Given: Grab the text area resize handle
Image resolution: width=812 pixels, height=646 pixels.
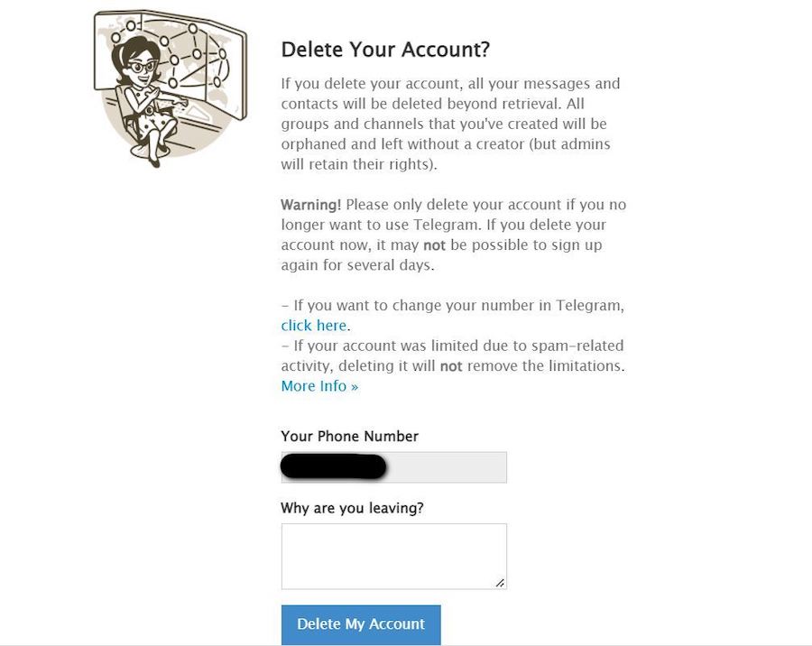Looking at the screenshot, I should click(500, 583).
